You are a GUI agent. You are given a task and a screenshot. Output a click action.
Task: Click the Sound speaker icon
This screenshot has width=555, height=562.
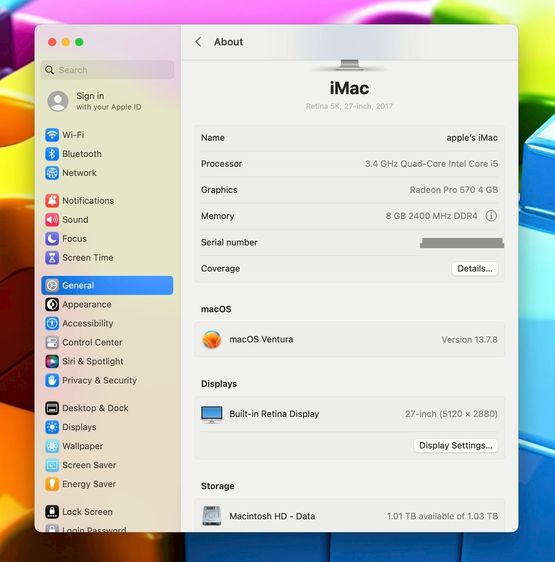[52, 220]
